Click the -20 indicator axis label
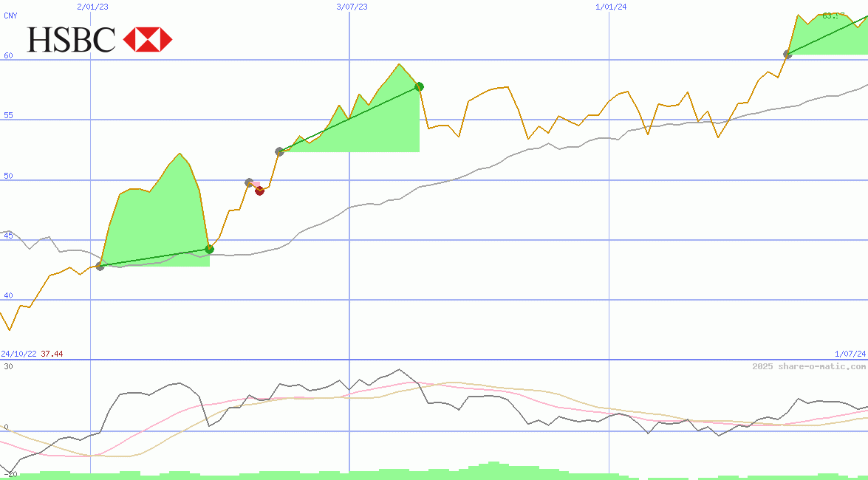868x480 pixels. [9, 474]
